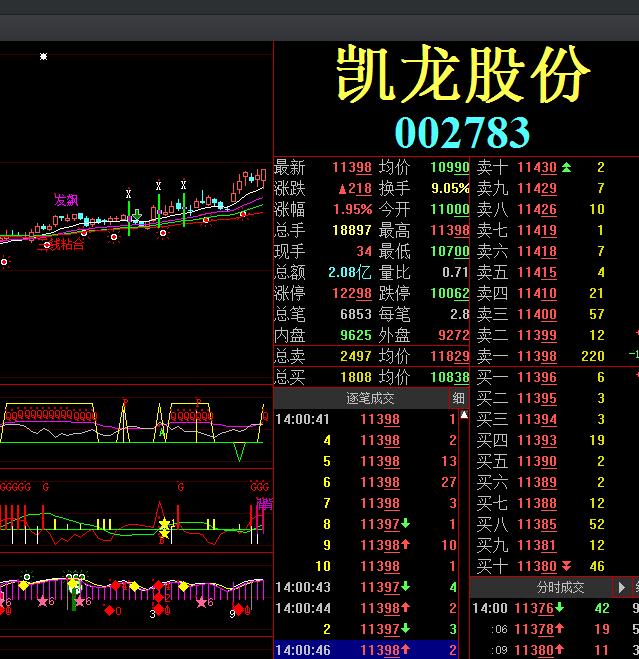Click the 三线粘合 label on the chart
639x659 pixels.
coord(61,245)
